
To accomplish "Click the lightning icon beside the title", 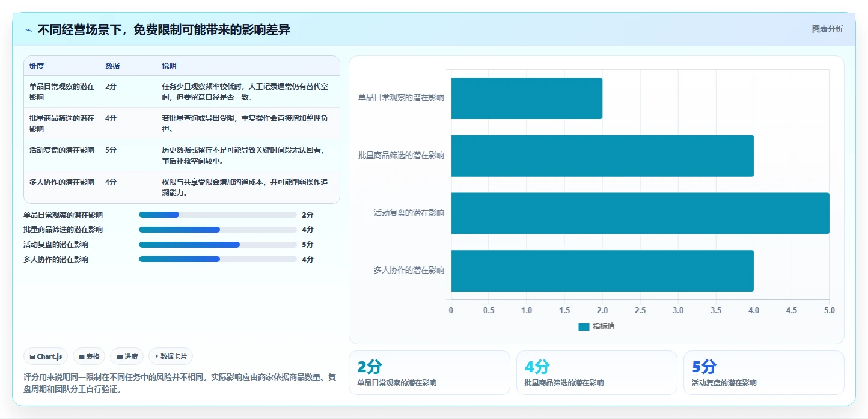I will 29,29.
